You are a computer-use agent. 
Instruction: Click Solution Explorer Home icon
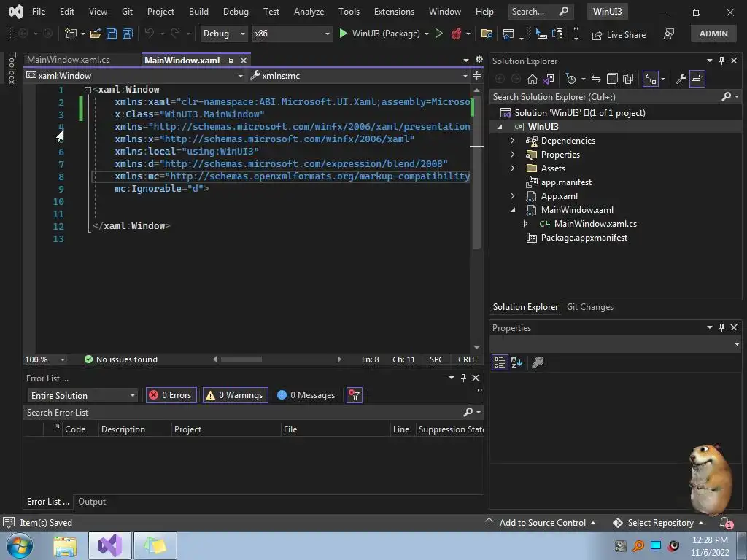click(x=532, y=79)
